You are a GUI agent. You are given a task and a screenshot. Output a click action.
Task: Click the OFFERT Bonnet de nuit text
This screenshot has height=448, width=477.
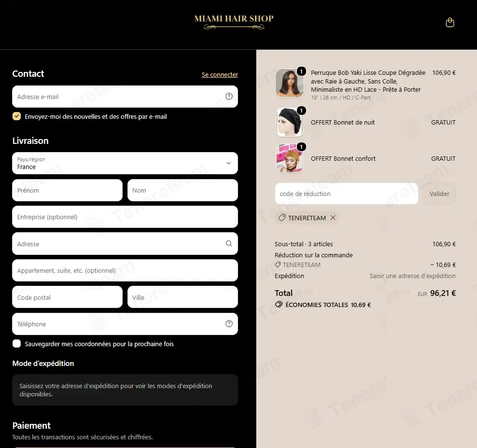coord(342,122)
